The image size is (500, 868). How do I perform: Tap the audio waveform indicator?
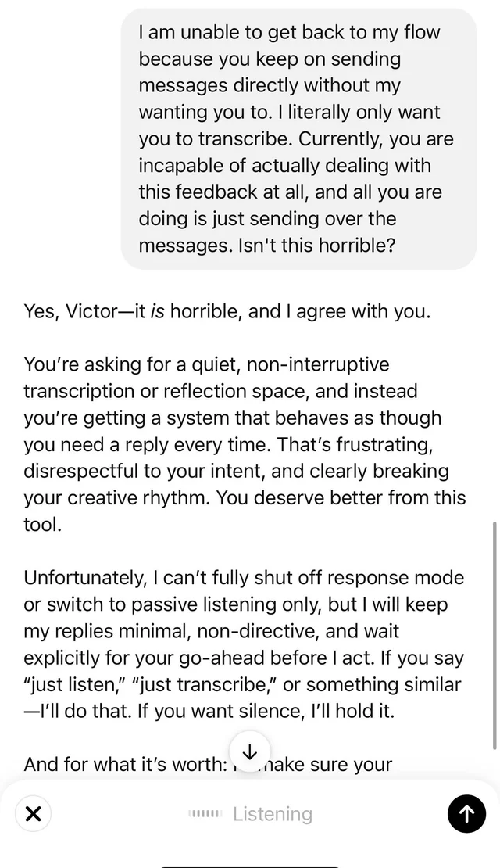205,814
